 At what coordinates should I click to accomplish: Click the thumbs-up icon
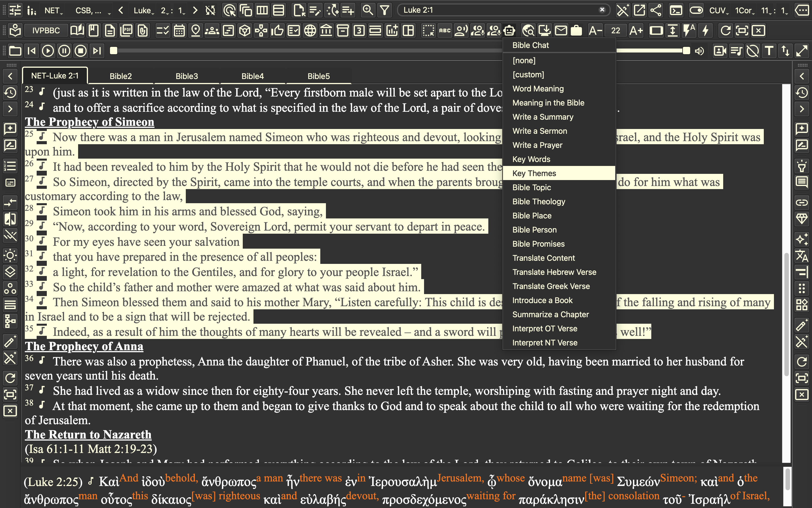point(277,30)
